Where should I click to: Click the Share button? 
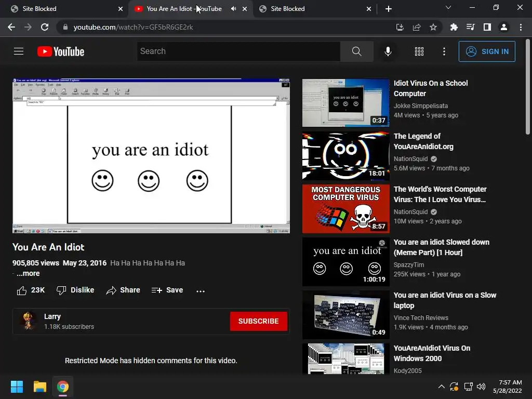pyautogui.click(x=123, y=290)
